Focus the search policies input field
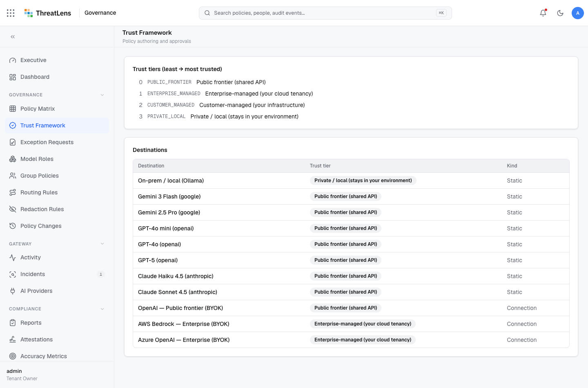588x388 pixels. 325,13
